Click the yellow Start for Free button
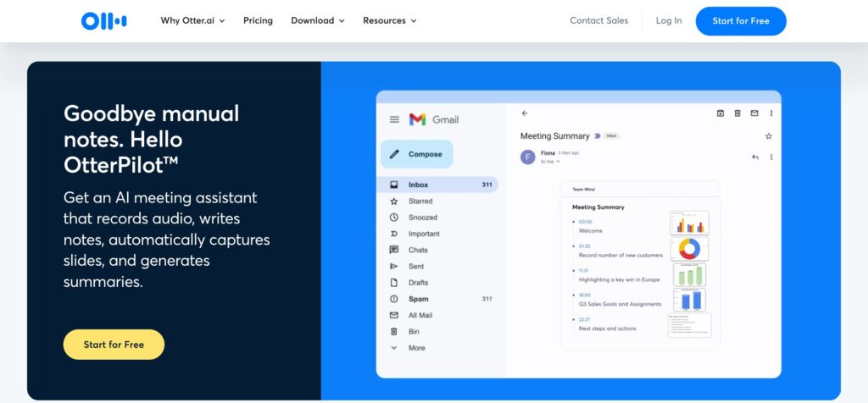 point(114,345)
